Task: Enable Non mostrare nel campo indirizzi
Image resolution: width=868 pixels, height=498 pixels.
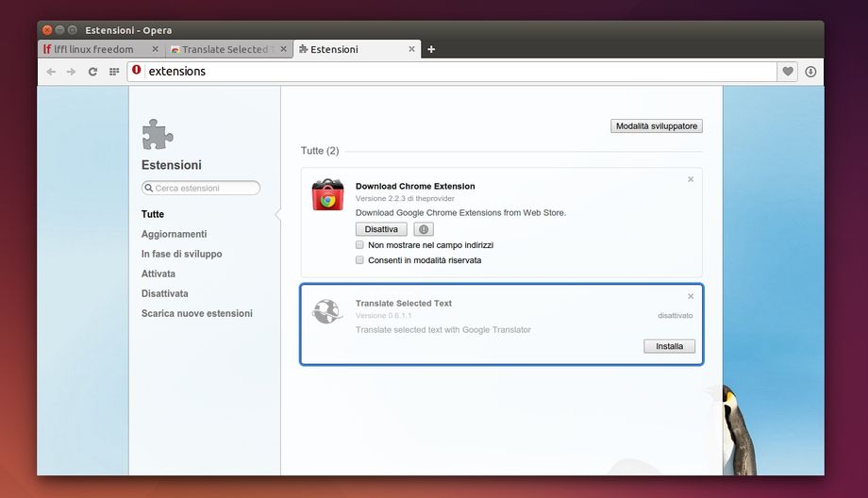Action: tap(359, 244)
